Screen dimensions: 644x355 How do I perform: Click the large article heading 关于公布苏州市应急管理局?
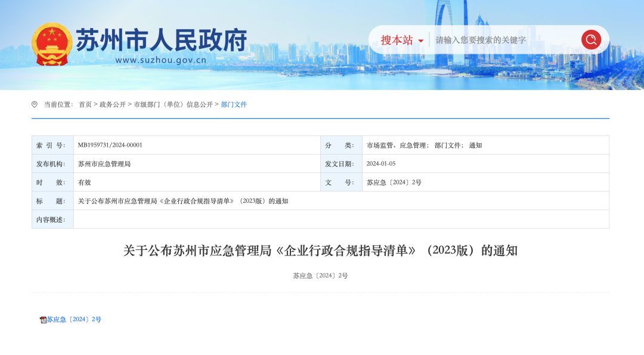click(320, 250)
